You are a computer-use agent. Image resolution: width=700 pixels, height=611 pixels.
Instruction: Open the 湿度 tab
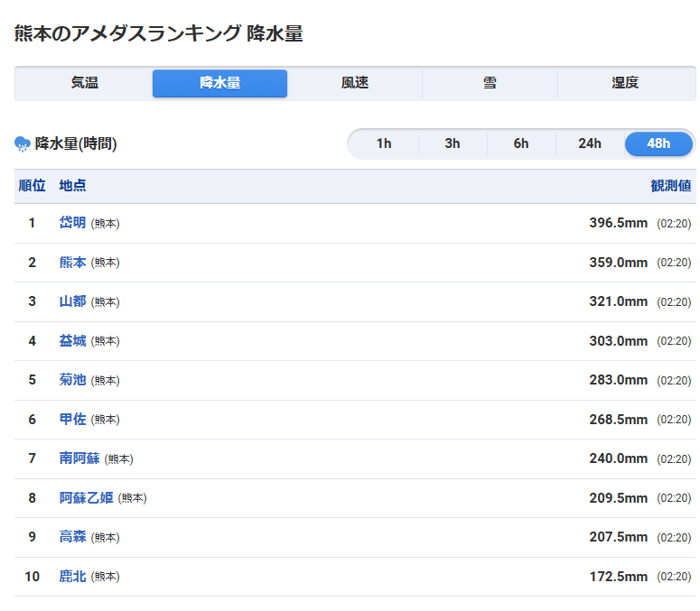[625, 83]
